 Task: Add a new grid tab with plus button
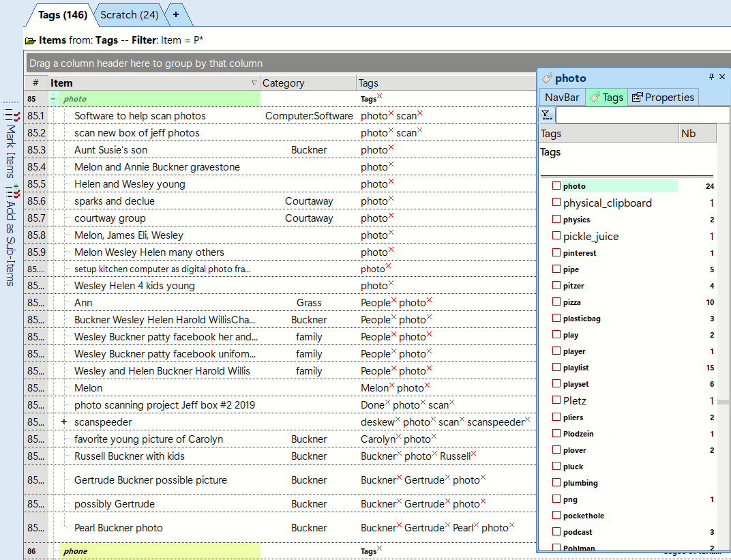click(176, 14)
